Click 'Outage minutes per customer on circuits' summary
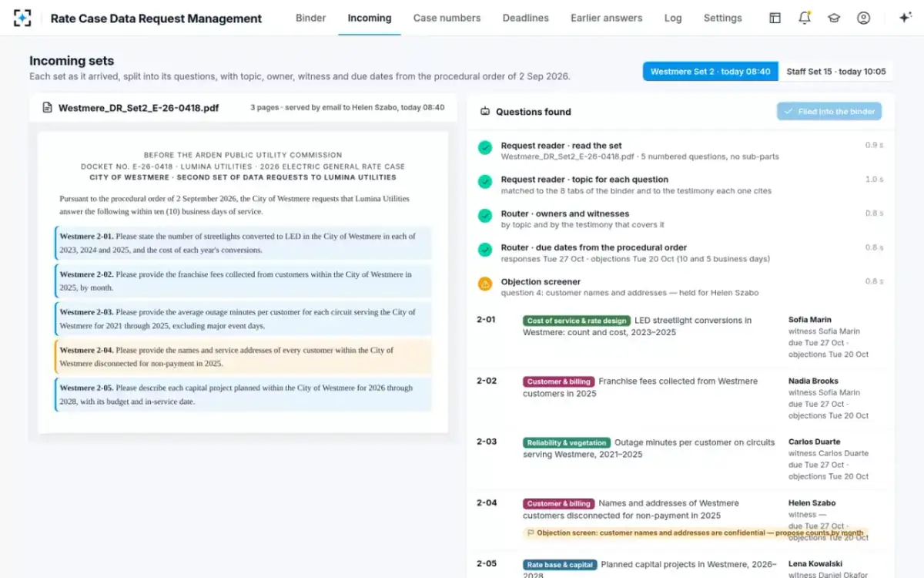The height and width of the screenshot is (578, 924). (649, 448)
